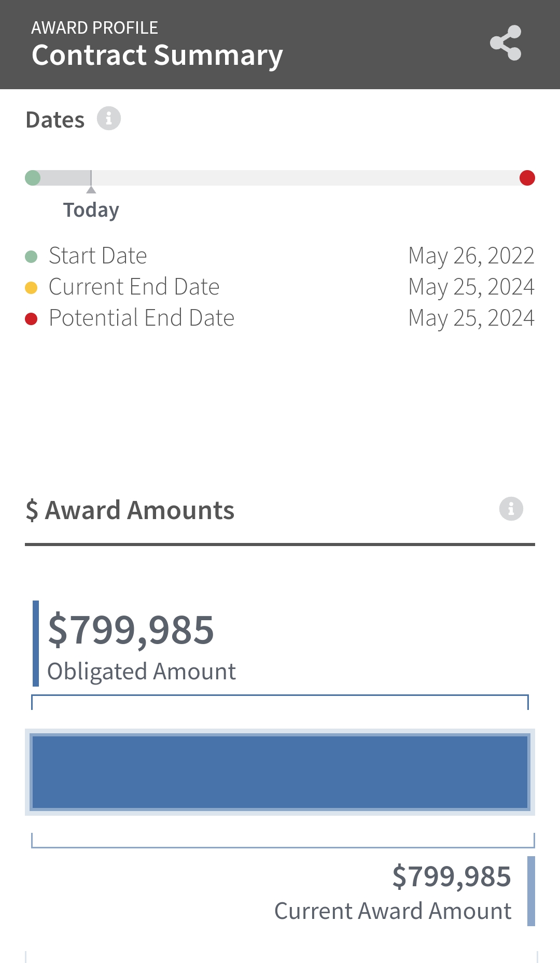Click the $799,985 Obligated Amount figure
The height and width of the screenshot is (963, 560).
click(x=131, y=630)
